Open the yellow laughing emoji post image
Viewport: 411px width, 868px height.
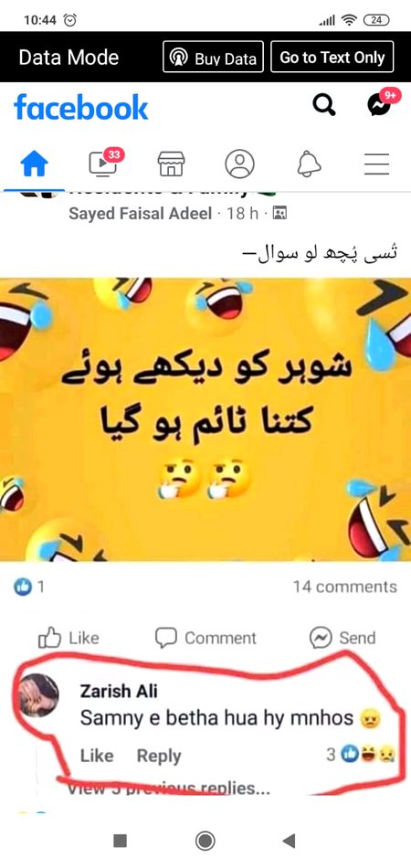click(x=205, y=419)
